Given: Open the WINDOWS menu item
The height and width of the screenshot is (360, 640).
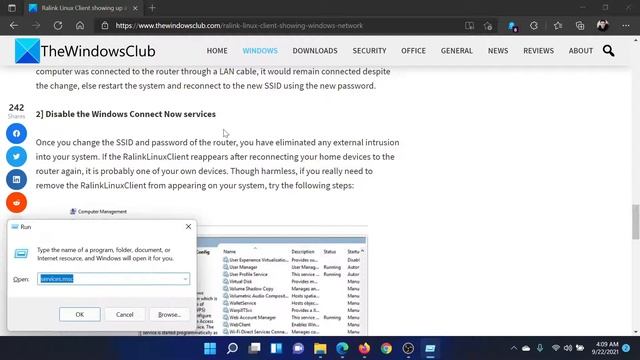Looking at the screenshot, I should (260, 51).
